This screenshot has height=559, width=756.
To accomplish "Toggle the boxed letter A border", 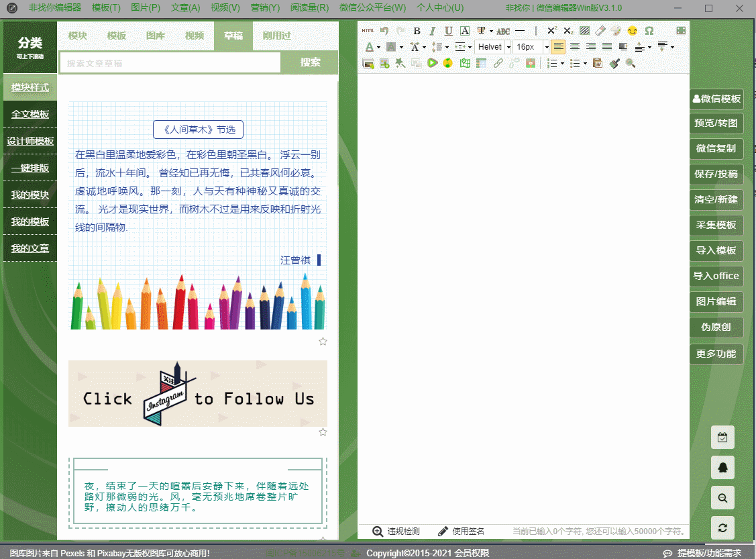I will tap(465, 31).
